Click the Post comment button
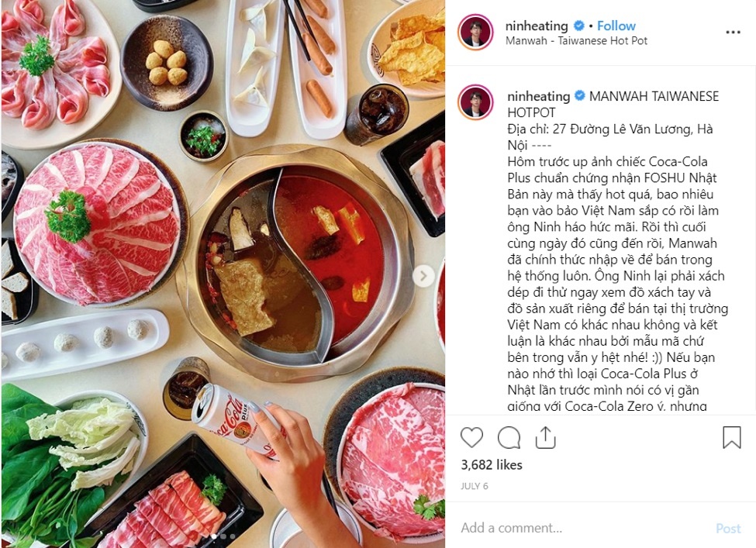Image resolution: width=756 pixels, height=548 pixels. pos(728,529)
